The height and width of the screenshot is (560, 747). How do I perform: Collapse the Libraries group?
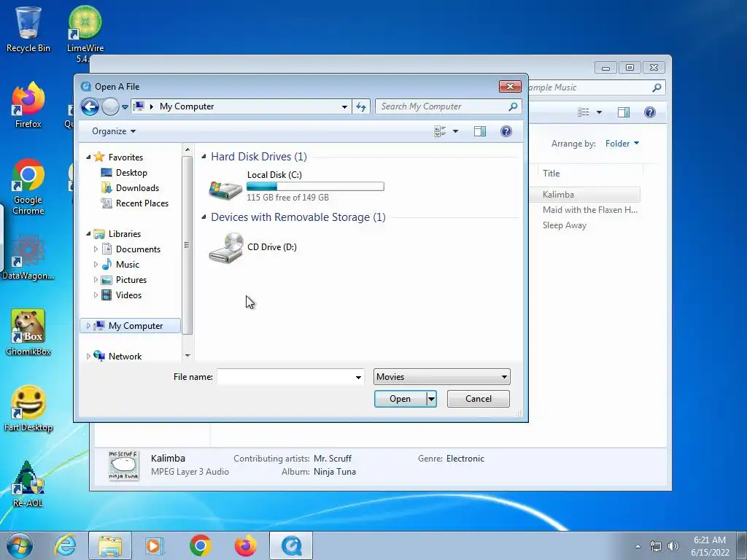click(x=88, y=234)
